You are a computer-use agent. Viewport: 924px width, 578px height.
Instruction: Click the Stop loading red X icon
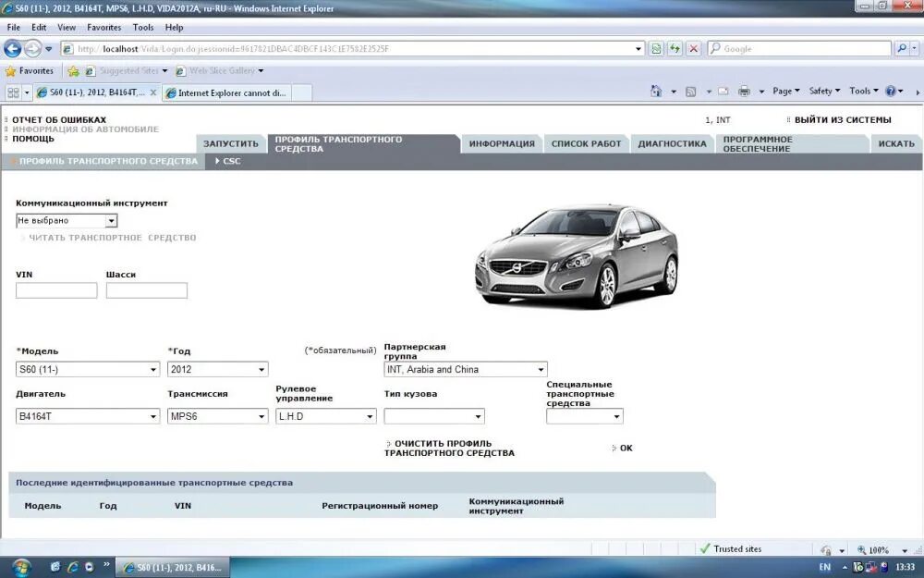coord(694,49)
